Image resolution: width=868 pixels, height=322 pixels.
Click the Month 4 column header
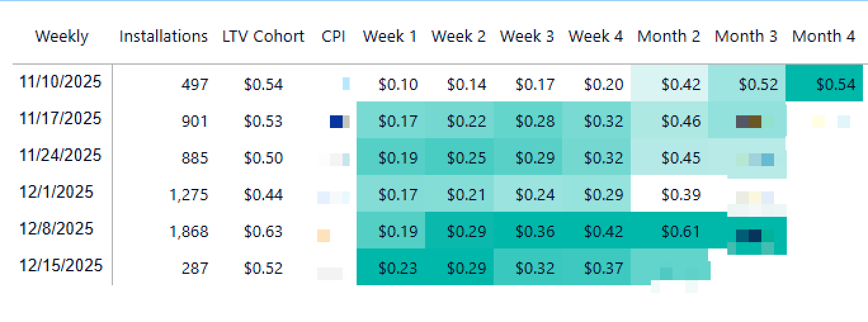click(824, 37)
